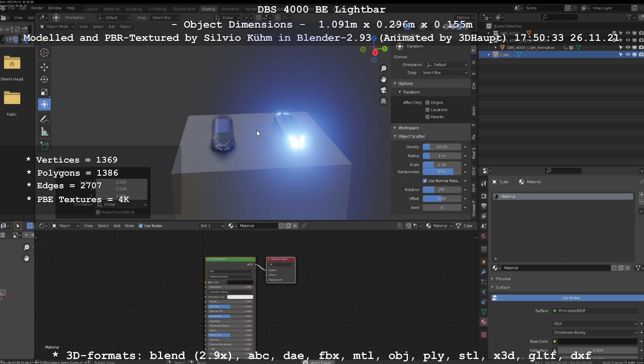Unlink material in node editor header

point(295,226)
